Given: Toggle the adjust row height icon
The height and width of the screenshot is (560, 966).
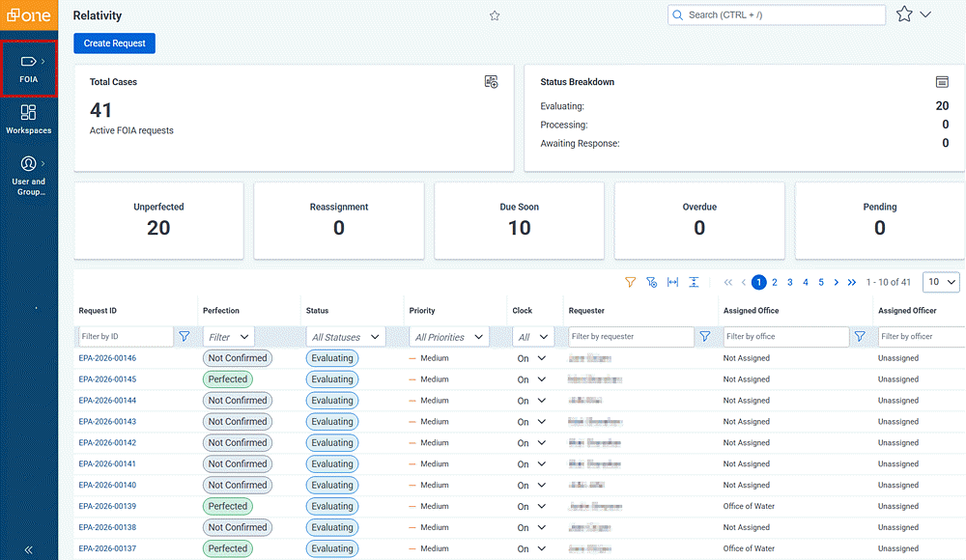Looking at the screenshot, I should pos(696,282).
